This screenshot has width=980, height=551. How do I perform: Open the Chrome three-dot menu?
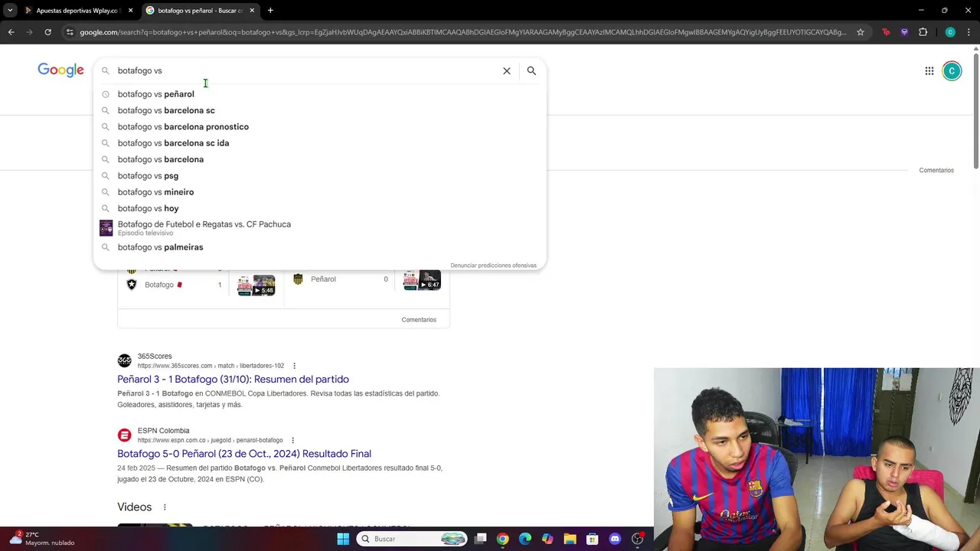click(x=969, y=32)
